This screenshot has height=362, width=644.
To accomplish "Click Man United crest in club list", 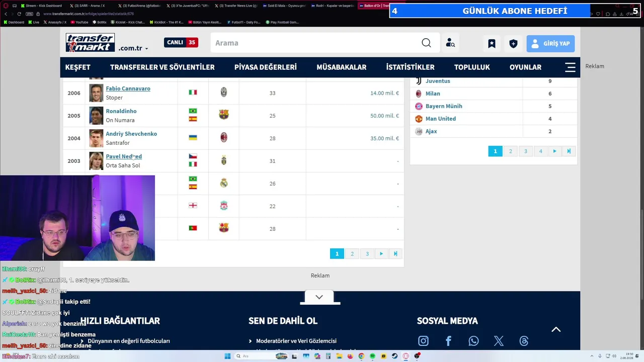I will (x=419, y=119).
